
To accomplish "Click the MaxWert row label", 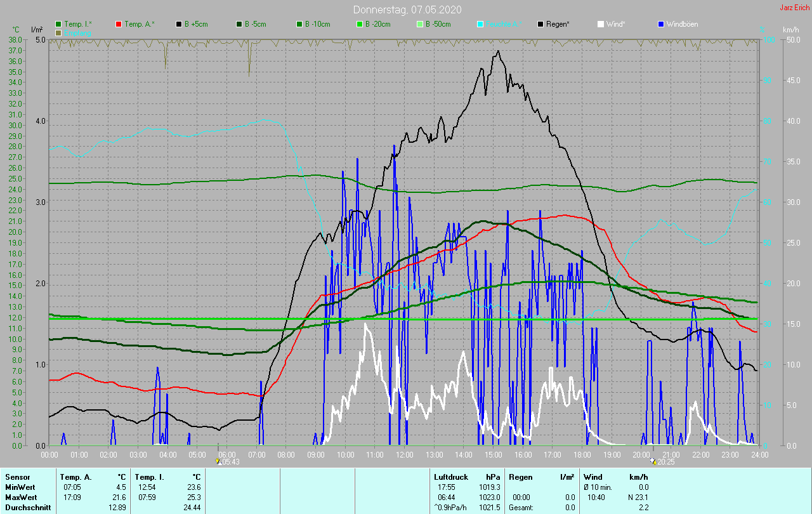I will click(22, 497).
